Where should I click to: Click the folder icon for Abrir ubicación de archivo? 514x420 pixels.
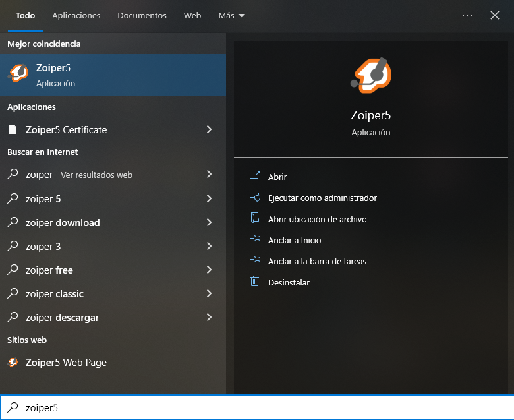click(255, 218)
